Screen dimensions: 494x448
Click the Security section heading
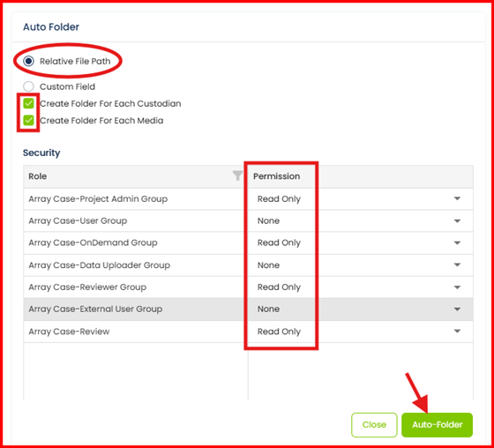pyautogui.click(x=41, y=153)
